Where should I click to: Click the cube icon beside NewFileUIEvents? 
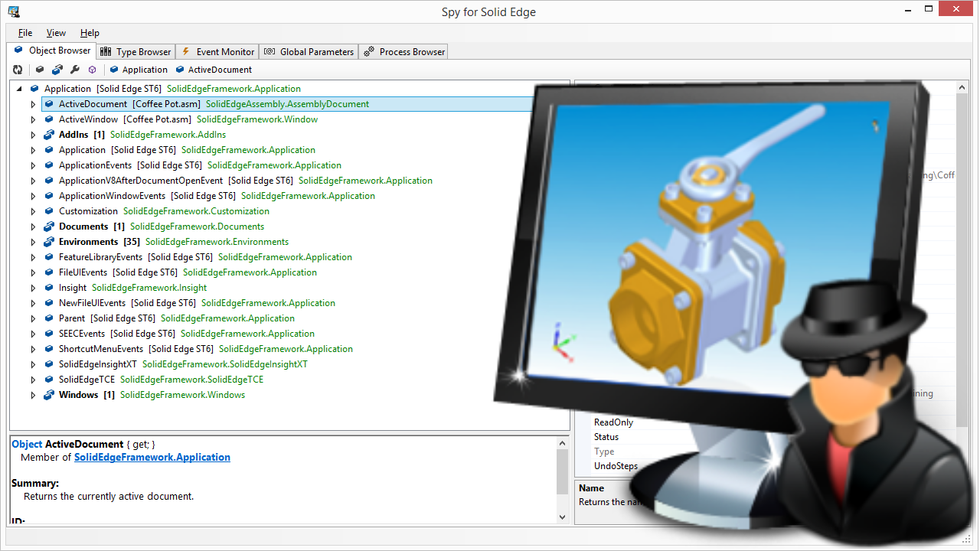coord(49,303)
